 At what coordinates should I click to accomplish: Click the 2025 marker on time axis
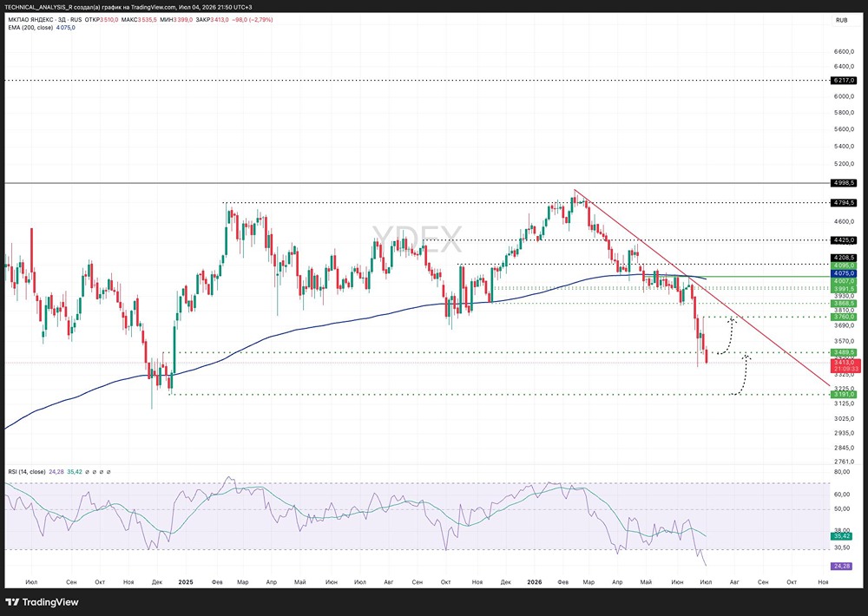pos(186,582)
